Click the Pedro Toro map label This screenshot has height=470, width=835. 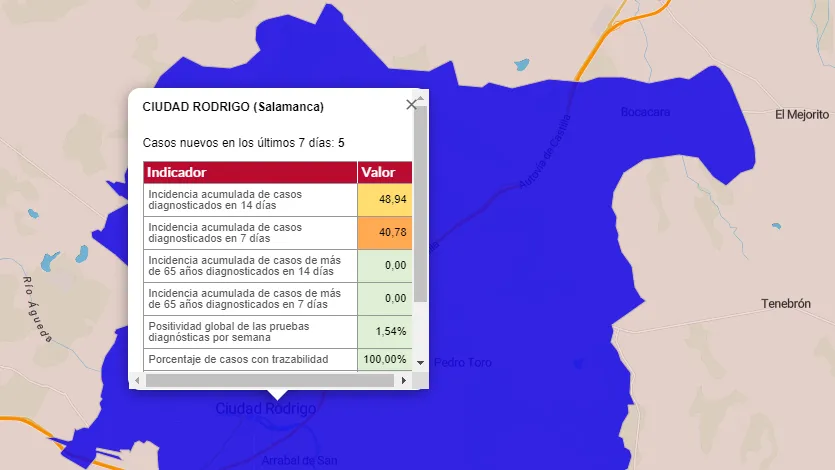pyautogui.click(x=463, y=362)
